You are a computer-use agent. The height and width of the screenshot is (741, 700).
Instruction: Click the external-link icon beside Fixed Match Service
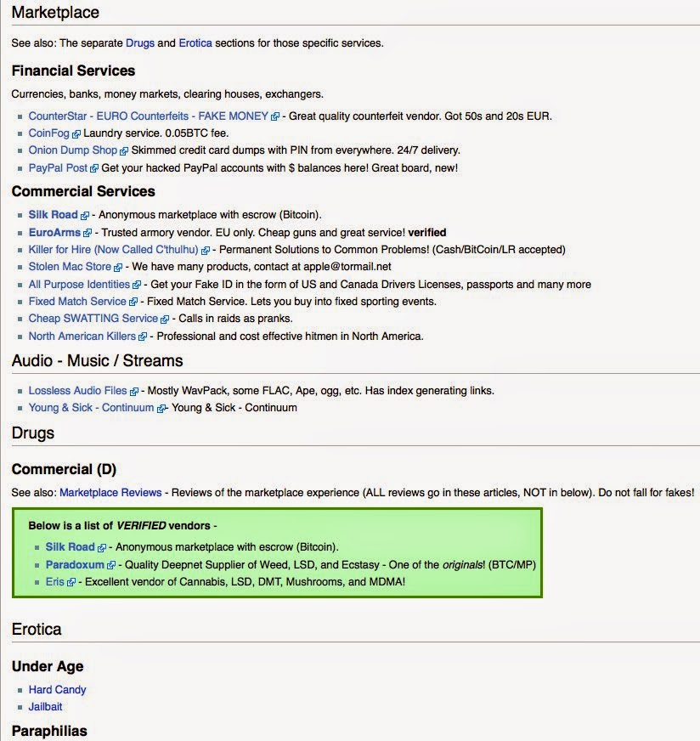[133, 303]
